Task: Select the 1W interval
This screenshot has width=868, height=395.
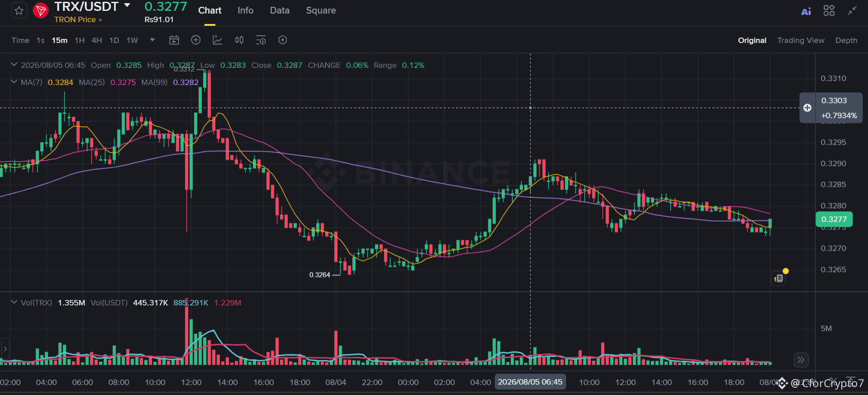Action: [x=132, y=40]
